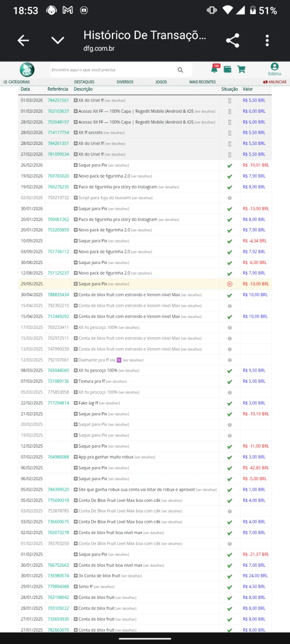The image size is (290, 644).
Task: Click the search magnifier icon
Action: (180, 70)
